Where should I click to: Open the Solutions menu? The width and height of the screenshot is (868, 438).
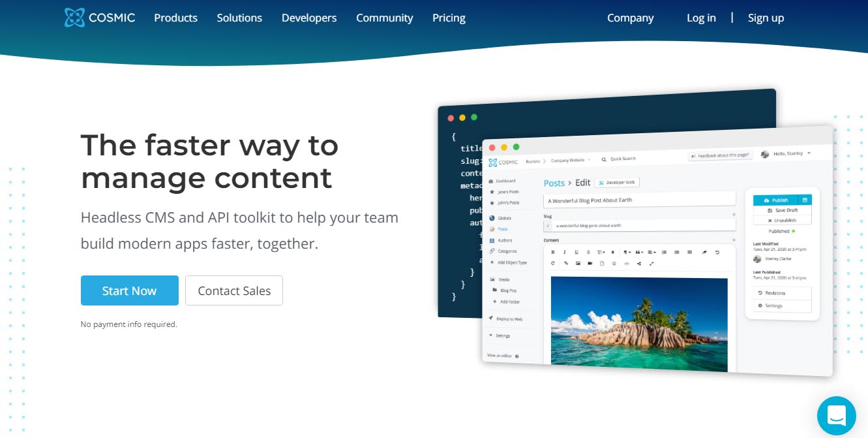click(x=239, y=18)
